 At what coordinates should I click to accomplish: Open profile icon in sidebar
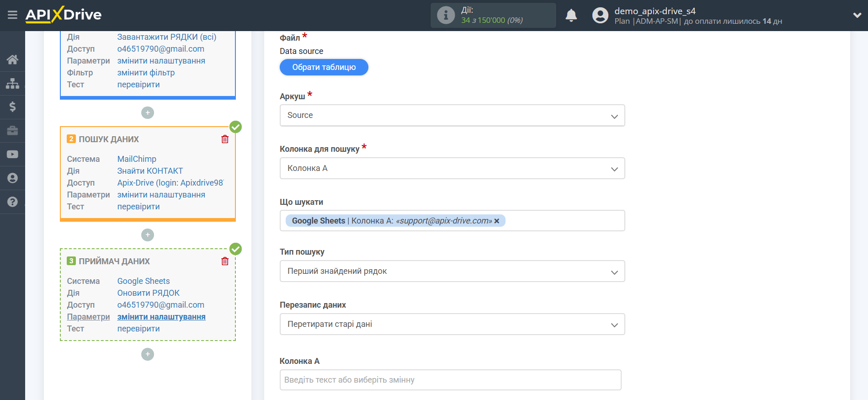[12, 178]
